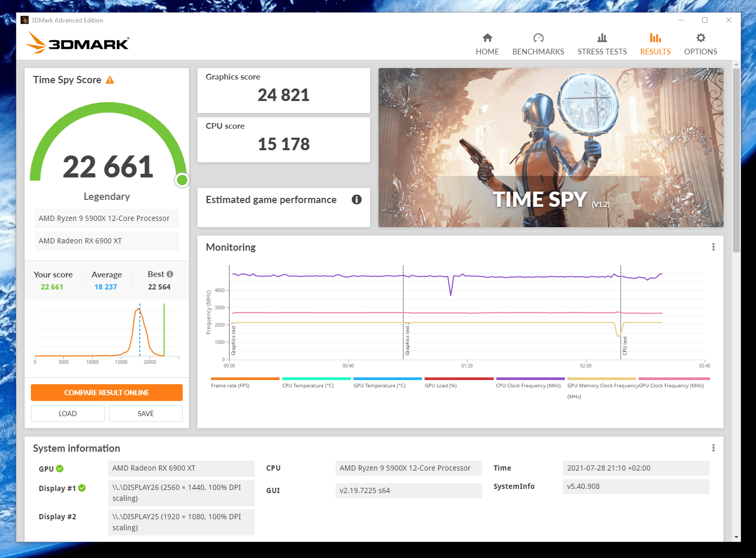This screenshot has width=756, height=558.
Task: Click the vertical scrollbar thumb
Action: pos(737,160)
